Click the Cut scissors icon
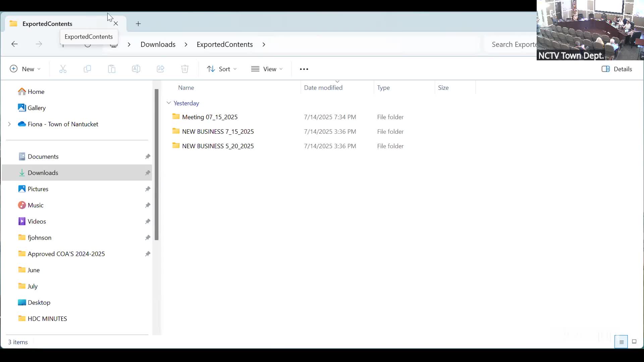Image resolution: width=644 pixels, height=362 pixels. point(63,69)
